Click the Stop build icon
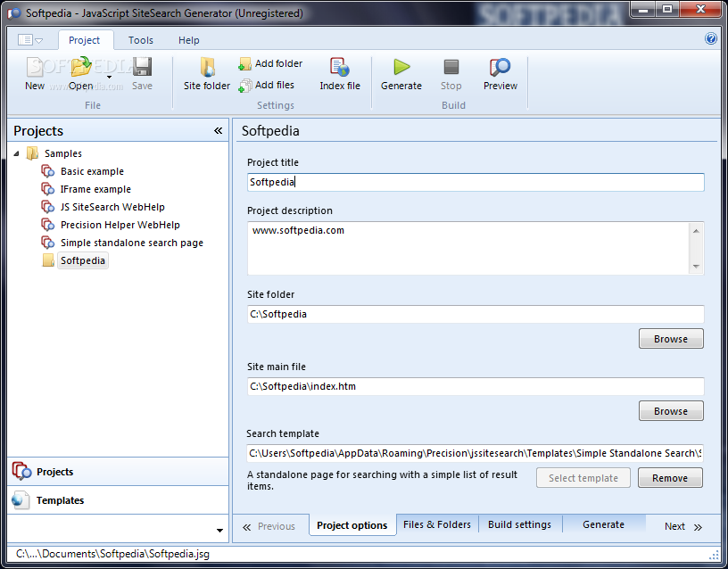This screenshot has height=569, width=728. [x=451, y=67]
